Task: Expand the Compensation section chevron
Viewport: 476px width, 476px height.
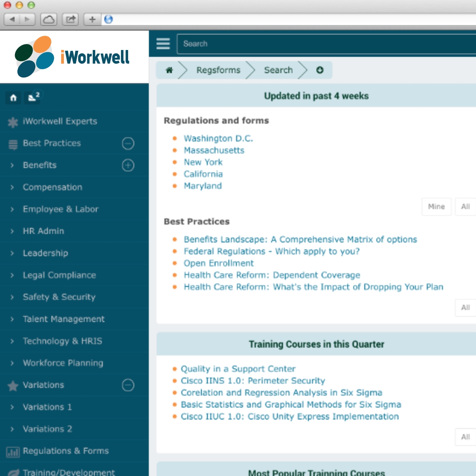Action: pyautogui.click(x=12, y=187)
